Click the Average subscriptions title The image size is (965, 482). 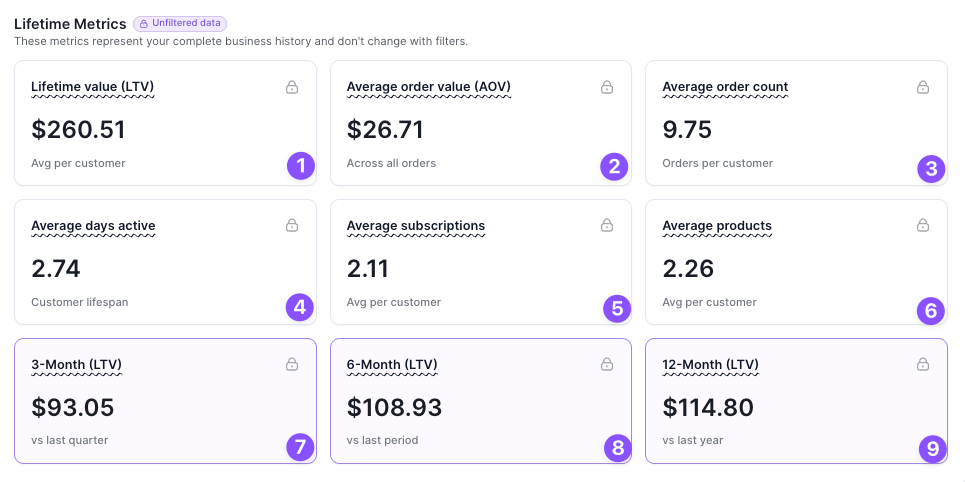[415, 226]
